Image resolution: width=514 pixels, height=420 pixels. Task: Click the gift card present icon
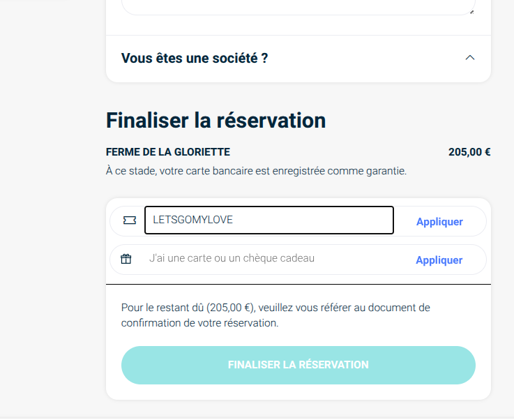click(x=126, y=260)
